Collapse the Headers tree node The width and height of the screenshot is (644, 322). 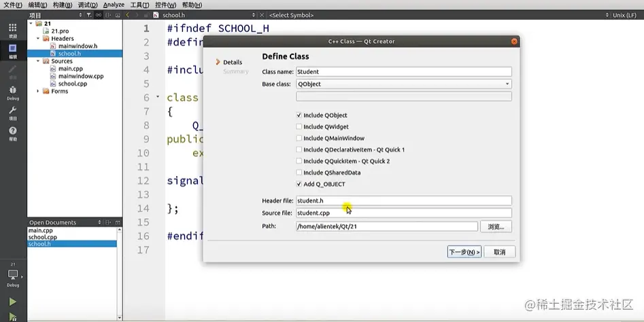[x=38, y=39]
